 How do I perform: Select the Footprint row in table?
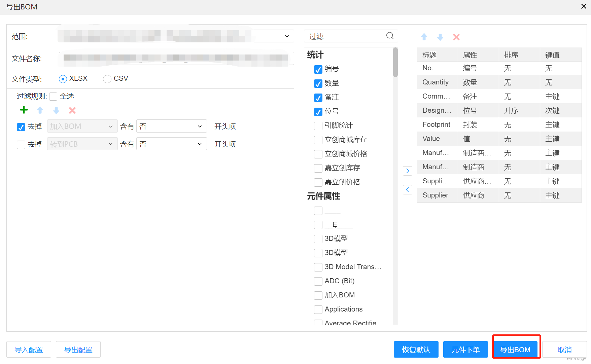click(x=499, y=125)
